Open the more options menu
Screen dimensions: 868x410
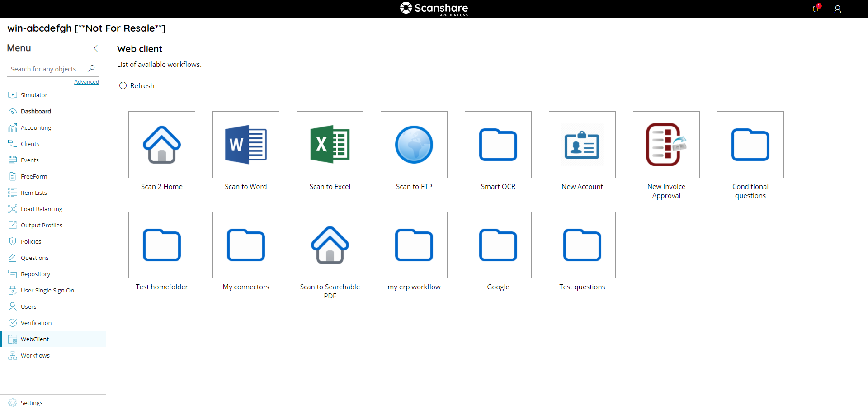click(x=859, y=9)
